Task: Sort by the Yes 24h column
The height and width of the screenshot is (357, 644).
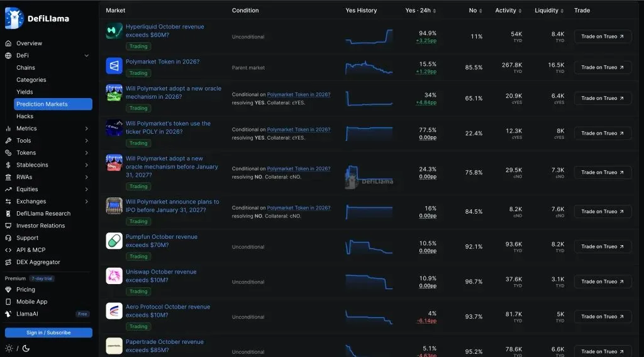Action: pyautogui.click(x=421, y=10)
